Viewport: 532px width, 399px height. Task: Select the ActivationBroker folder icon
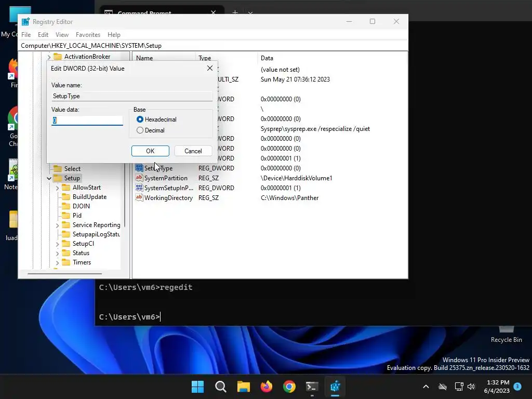click(x=58, y=56)
